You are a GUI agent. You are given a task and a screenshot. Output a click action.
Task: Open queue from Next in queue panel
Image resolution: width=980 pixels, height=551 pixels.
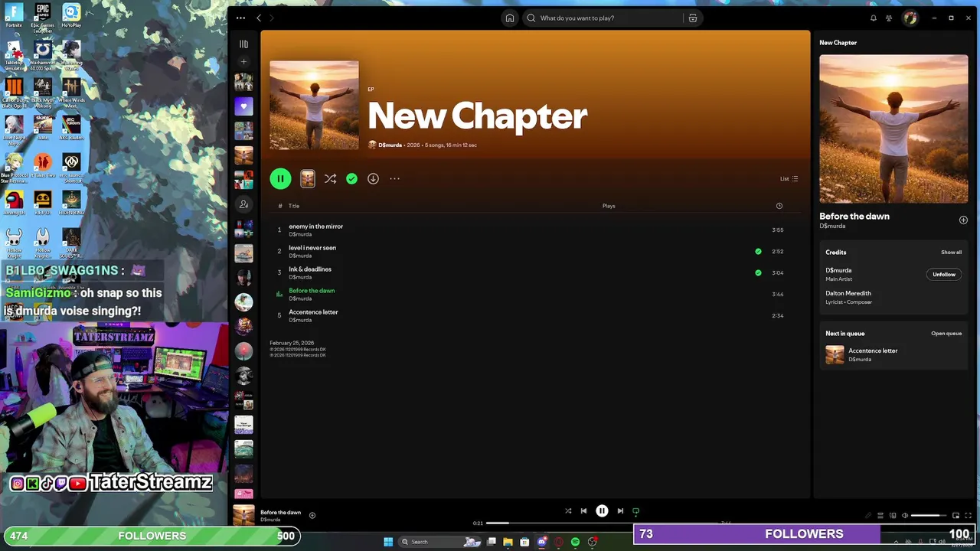click(946, 333)
